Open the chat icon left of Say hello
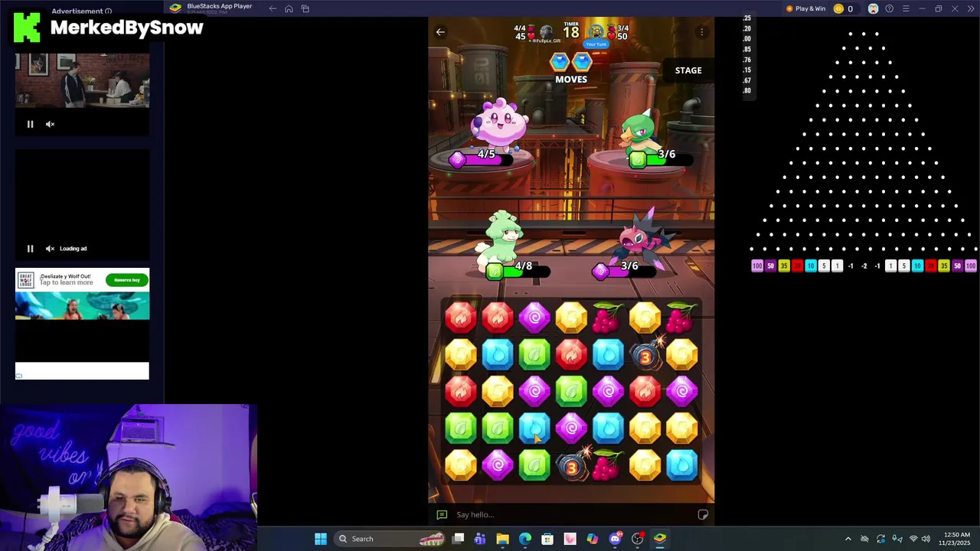Image resolution: width=980 pixels, height=551 pixels. (442, 514)
